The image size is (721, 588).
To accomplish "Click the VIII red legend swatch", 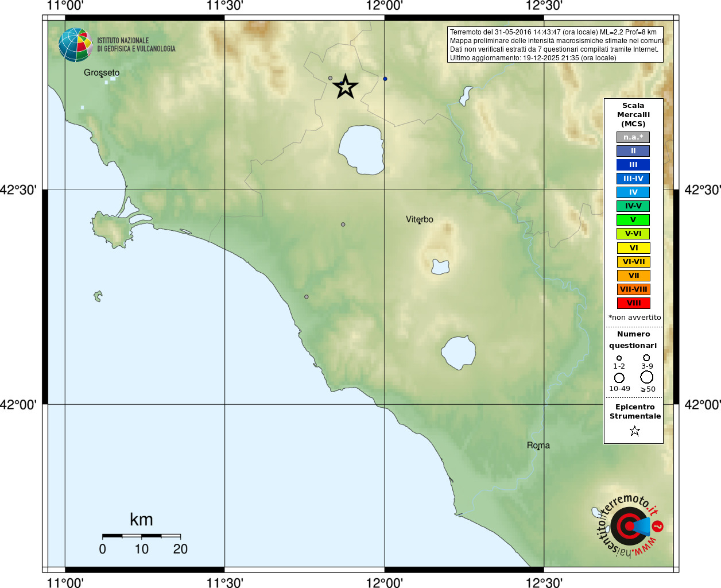I will pos(633,303).
